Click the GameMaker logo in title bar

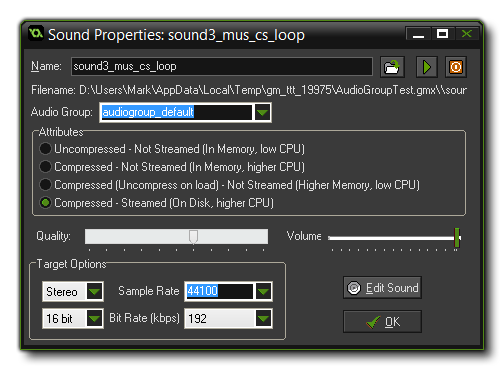[36, 33]
